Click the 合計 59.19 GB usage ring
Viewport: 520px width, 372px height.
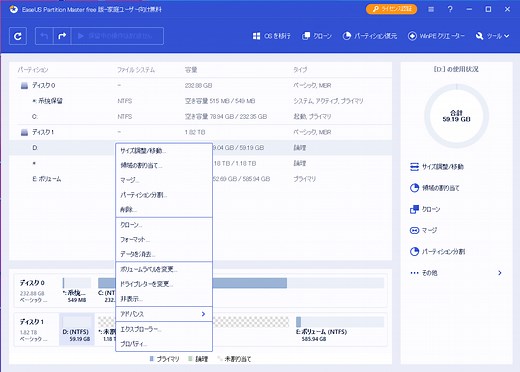[x=456, y=116]
